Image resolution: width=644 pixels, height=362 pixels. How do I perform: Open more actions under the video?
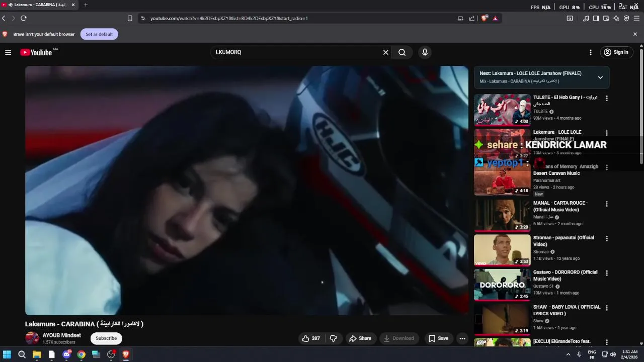tap(462, 338)
